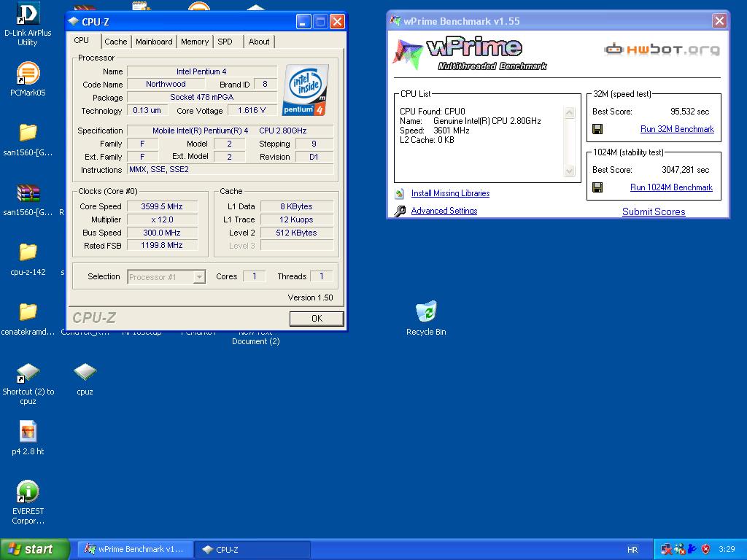Select the WinRAR archive san1560 desktop icon

28,192
